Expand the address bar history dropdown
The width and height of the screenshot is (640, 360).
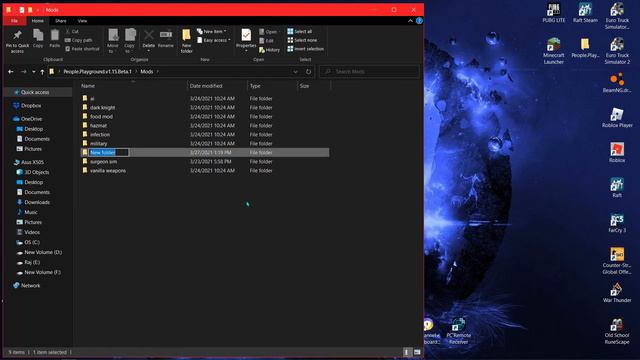click(296, 71)
